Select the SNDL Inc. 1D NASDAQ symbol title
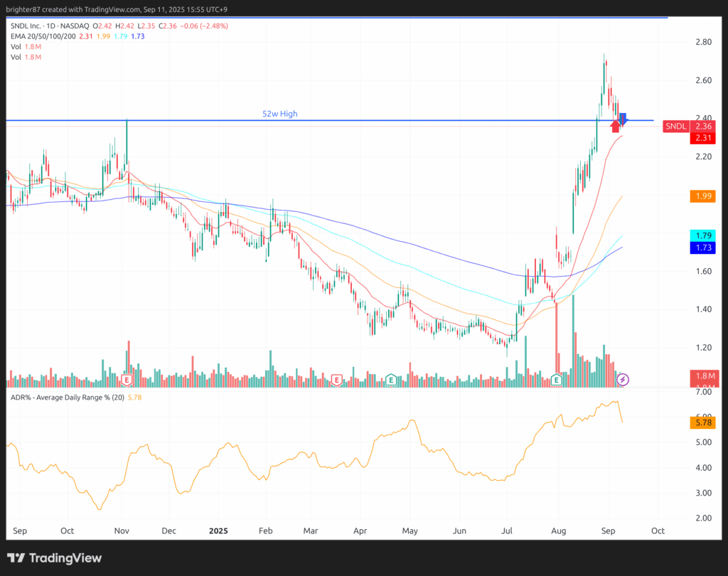 pyautogui.click(x=50, y=26)
